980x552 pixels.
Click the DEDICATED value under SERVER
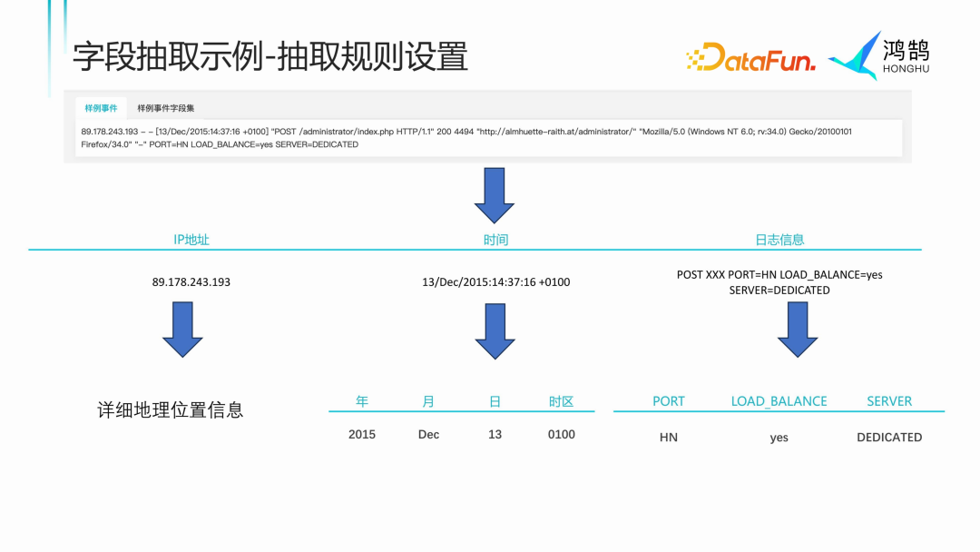click(x=889, y=438)
